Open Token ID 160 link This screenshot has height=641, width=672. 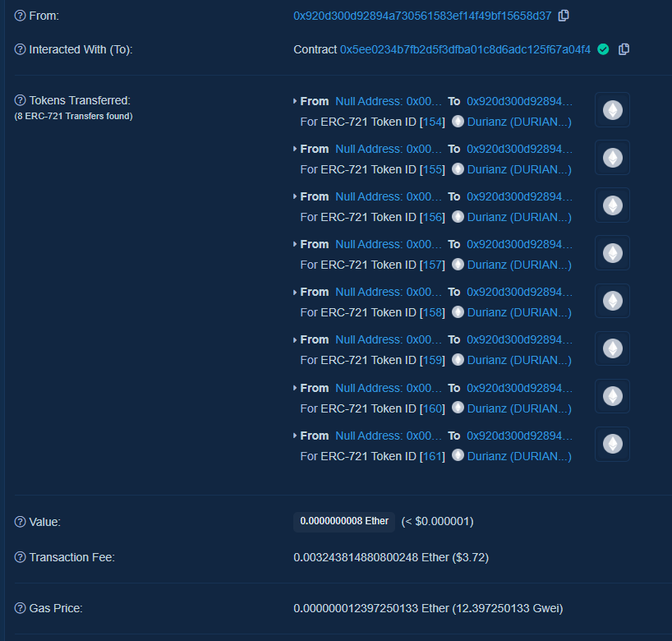(432, 408)
